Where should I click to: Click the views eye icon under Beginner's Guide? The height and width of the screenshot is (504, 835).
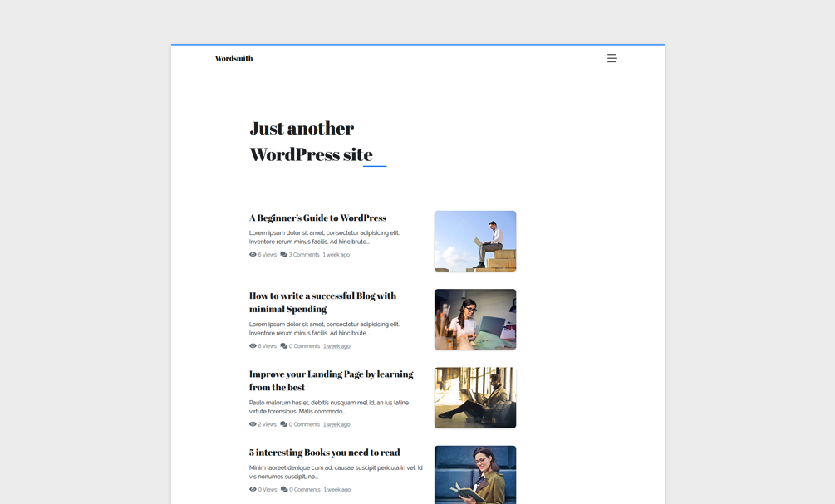tap(253, 254)
